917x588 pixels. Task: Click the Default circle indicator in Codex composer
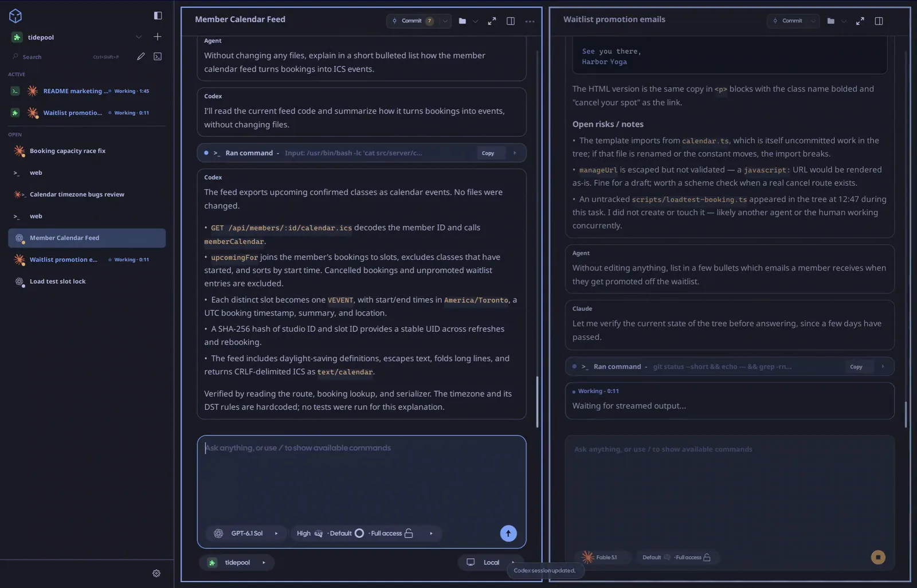coord(359,534)
